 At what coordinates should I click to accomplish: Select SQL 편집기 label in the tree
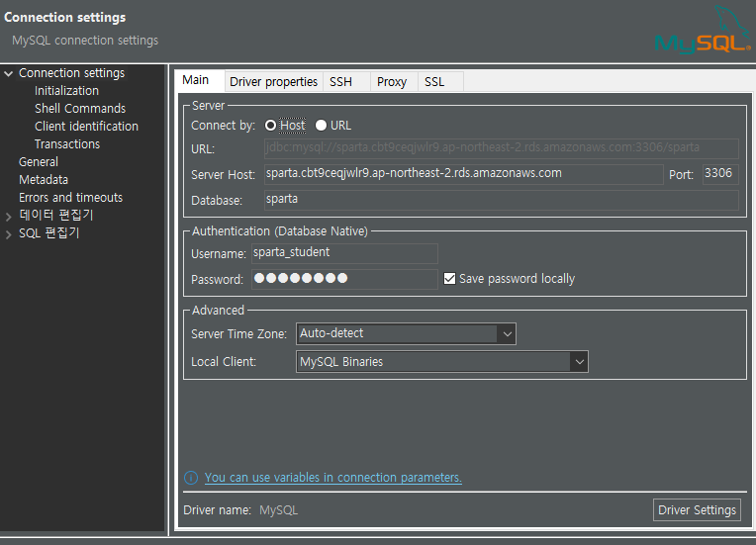pos(48,233)
